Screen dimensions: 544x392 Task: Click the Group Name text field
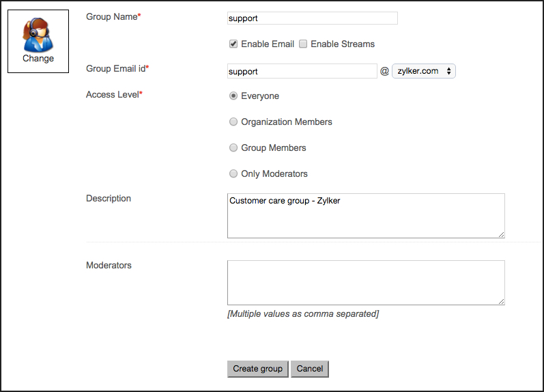[312, 18]
